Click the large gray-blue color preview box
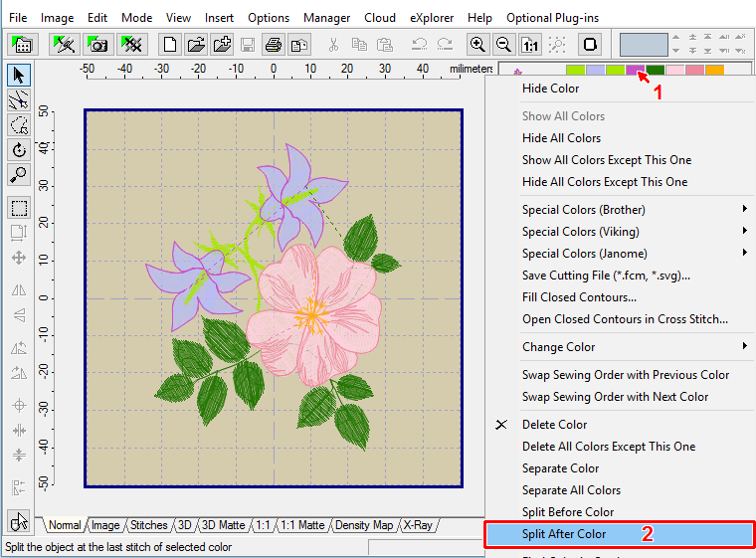 click(644, 45)
